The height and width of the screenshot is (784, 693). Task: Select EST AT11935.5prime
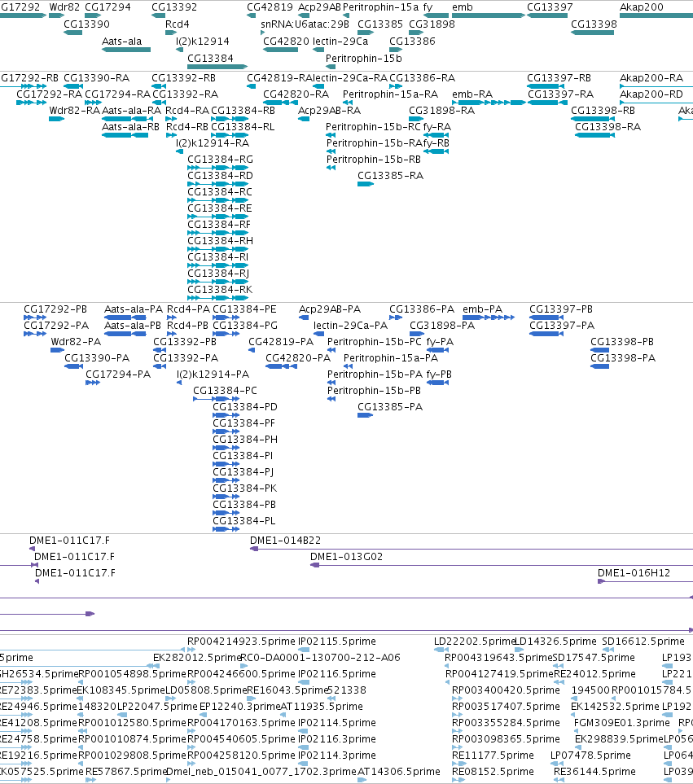click(x=322, y=706)
